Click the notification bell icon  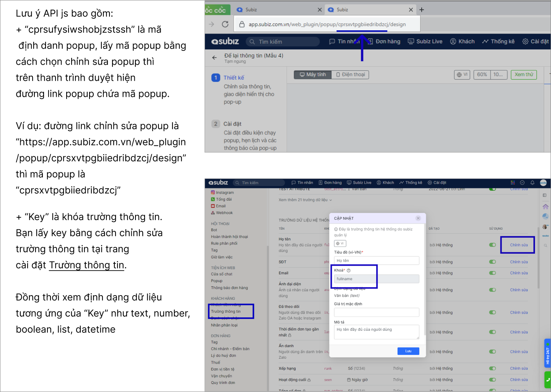pyautogui.click(x=532, y=183)
